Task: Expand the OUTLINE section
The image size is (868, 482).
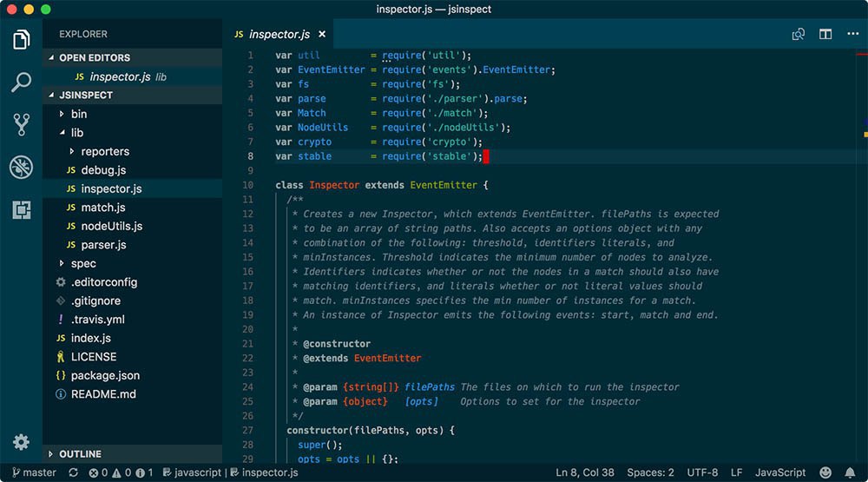Action: [x=80, y=454]
